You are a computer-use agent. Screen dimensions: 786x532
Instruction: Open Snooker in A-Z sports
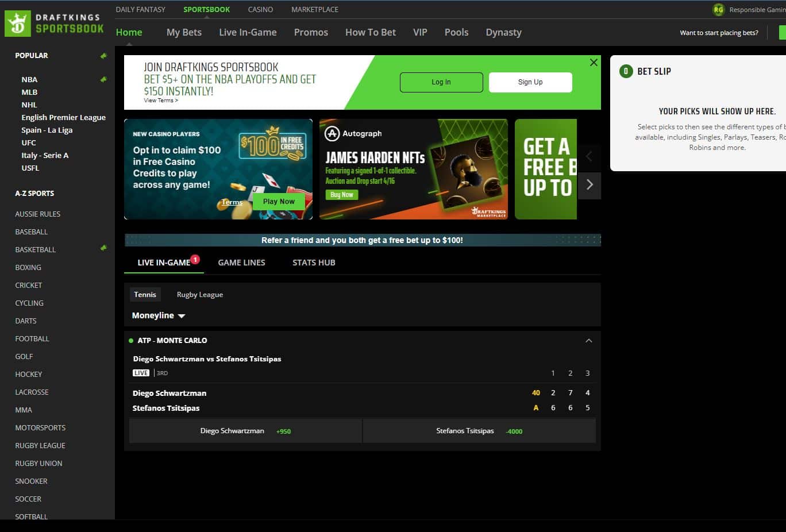[32, 481]
